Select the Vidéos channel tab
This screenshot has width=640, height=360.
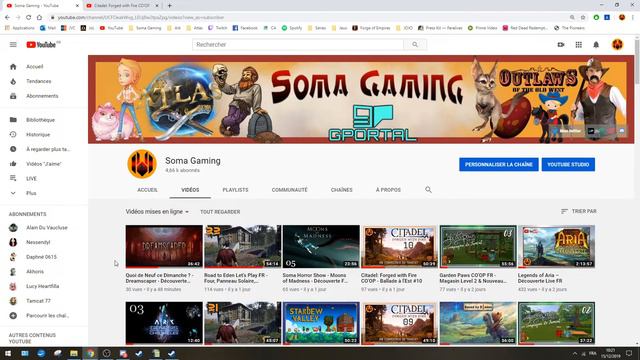tap(190, 190)
